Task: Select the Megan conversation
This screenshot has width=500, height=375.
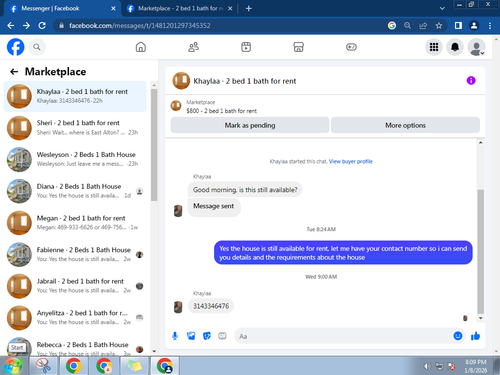Action: [x=75, y=223]
